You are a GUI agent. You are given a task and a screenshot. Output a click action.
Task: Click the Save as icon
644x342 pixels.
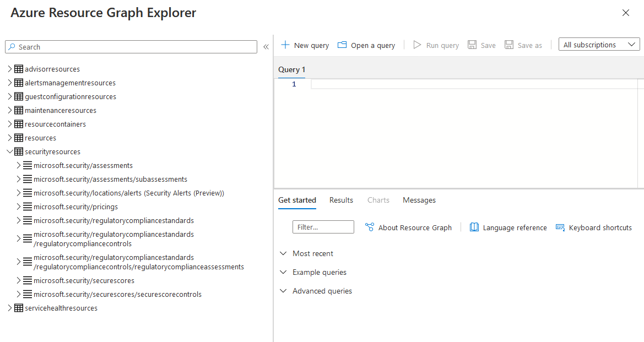(508, 45)
